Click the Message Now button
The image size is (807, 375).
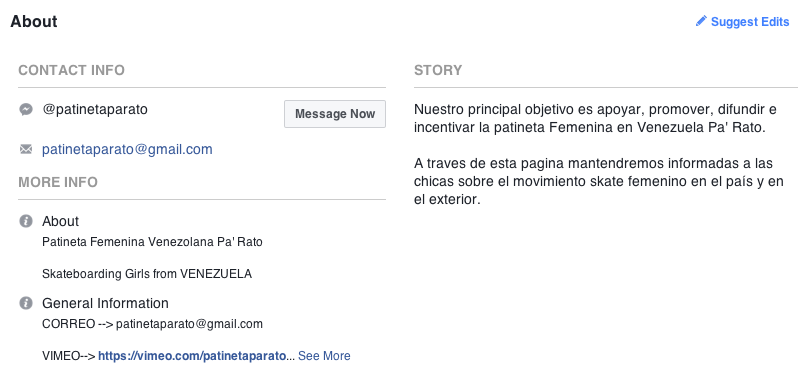click(x=335, y=114)
